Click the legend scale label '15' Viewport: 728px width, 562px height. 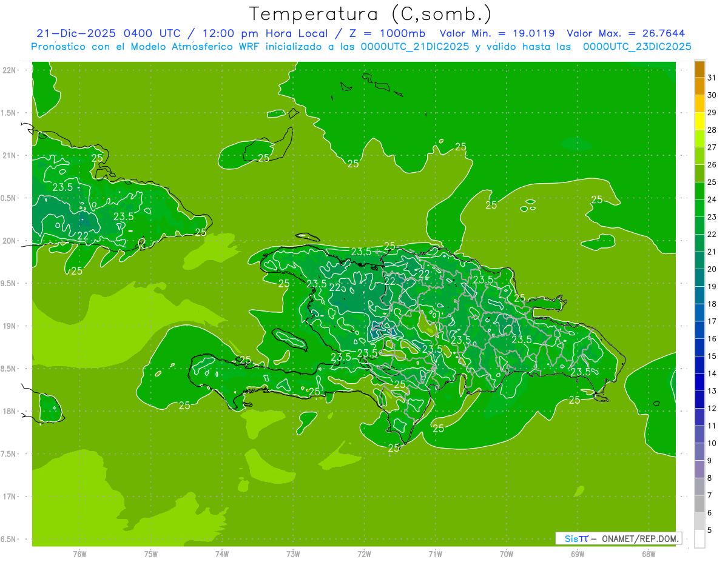pos(712,356)
